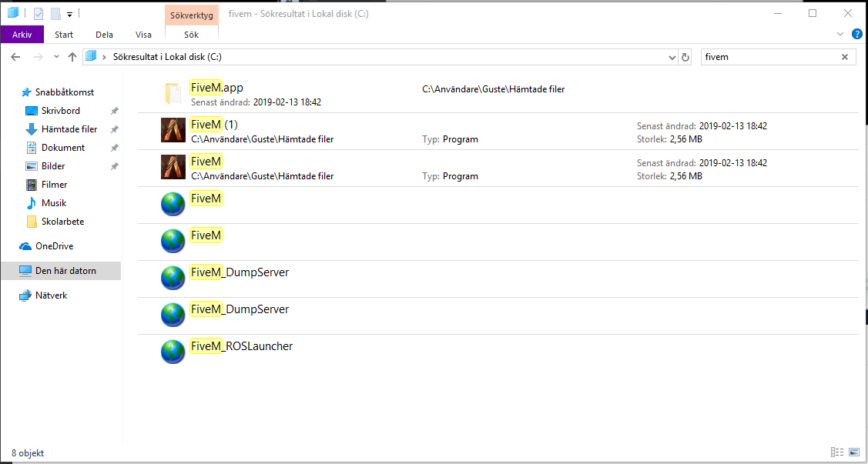Screen dimensions: 868x464
Task: Open Skrivbord in the sidebar
Action: tap(60, 111)
